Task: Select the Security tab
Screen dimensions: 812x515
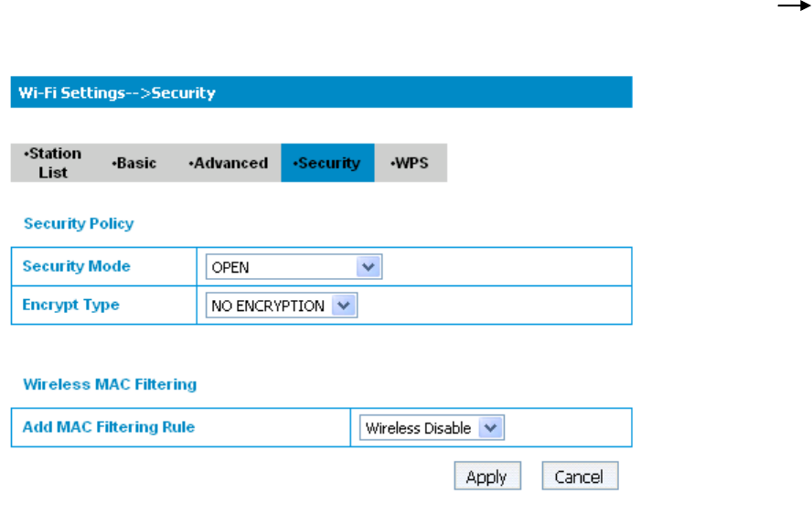Action: (327, 163)
